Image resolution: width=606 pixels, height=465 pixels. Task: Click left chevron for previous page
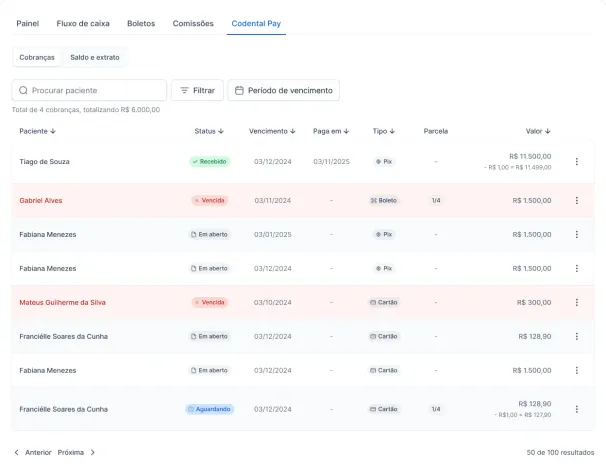(17, 452)
